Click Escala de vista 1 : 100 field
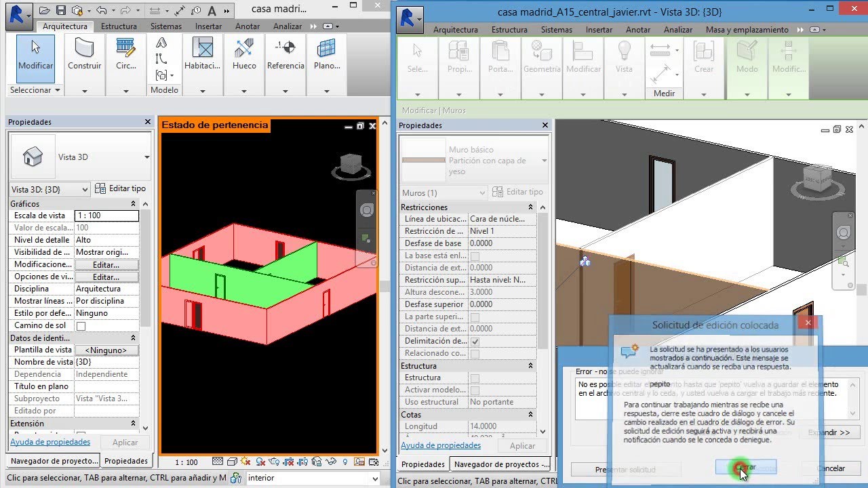868x488 pixels. pyautogui.click(x=106, y=216)
